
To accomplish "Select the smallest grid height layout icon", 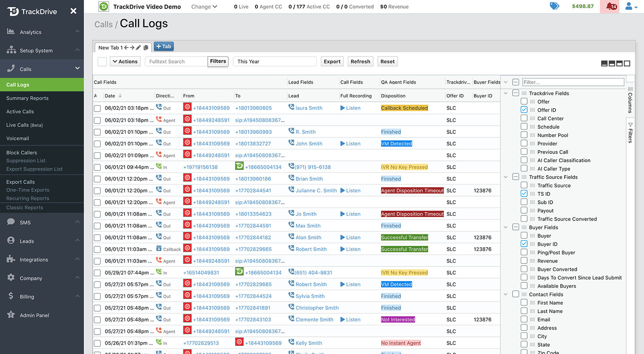I will coord(604,64).
